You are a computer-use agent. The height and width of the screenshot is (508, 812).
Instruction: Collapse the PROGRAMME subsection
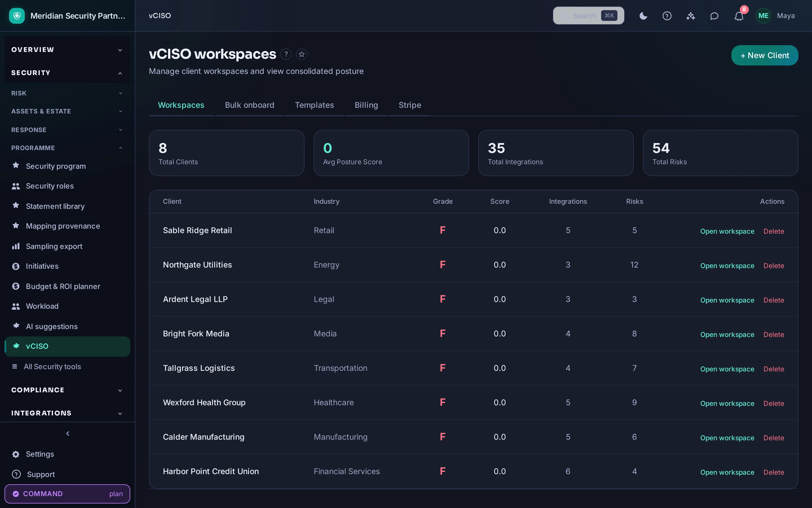coord(67,148)
